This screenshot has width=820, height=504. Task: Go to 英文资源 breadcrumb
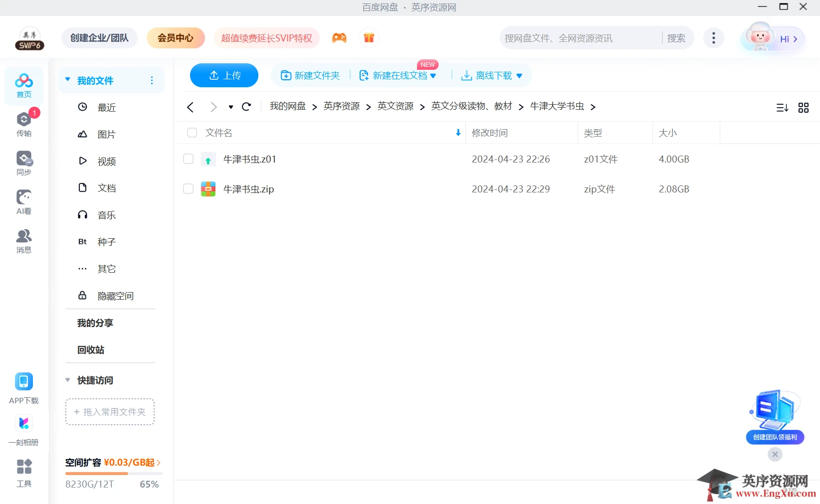coord(396,106)
